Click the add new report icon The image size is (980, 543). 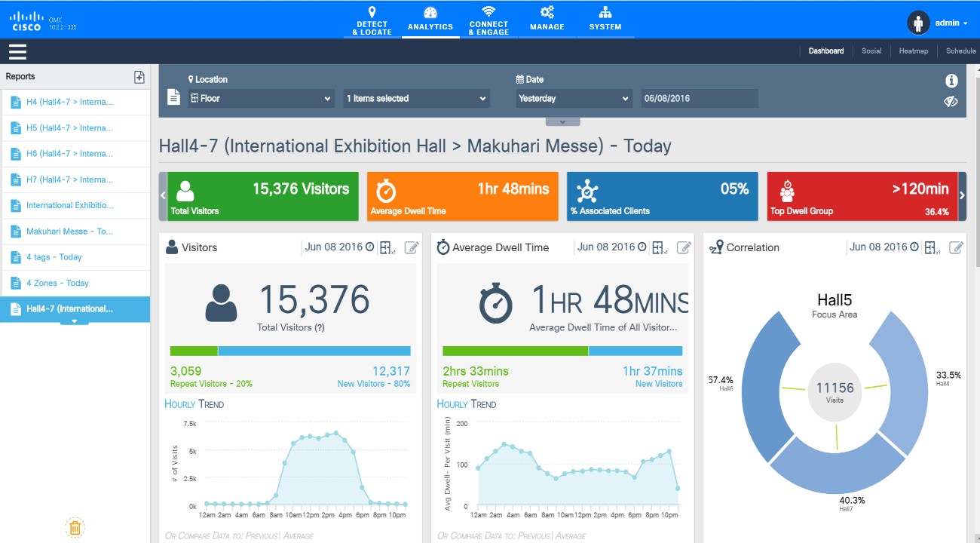(139, 77)
